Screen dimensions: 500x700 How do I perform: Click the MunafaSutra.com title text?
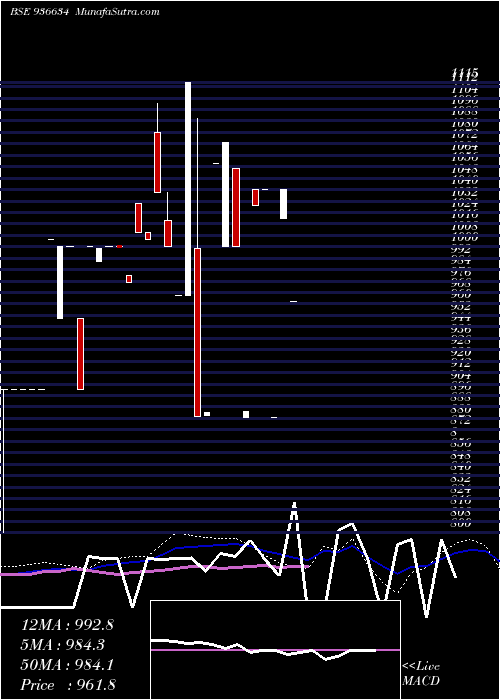[118, 12]
